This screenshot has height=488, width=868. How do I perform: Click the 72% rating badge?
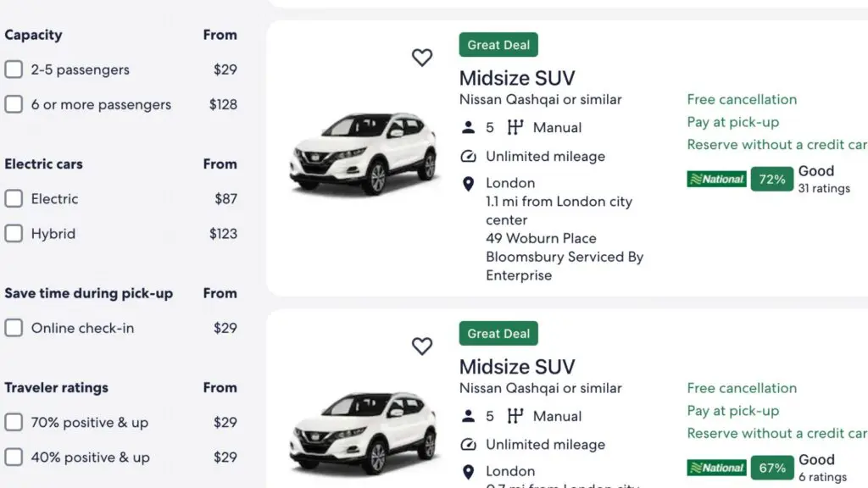coord(771,179)
